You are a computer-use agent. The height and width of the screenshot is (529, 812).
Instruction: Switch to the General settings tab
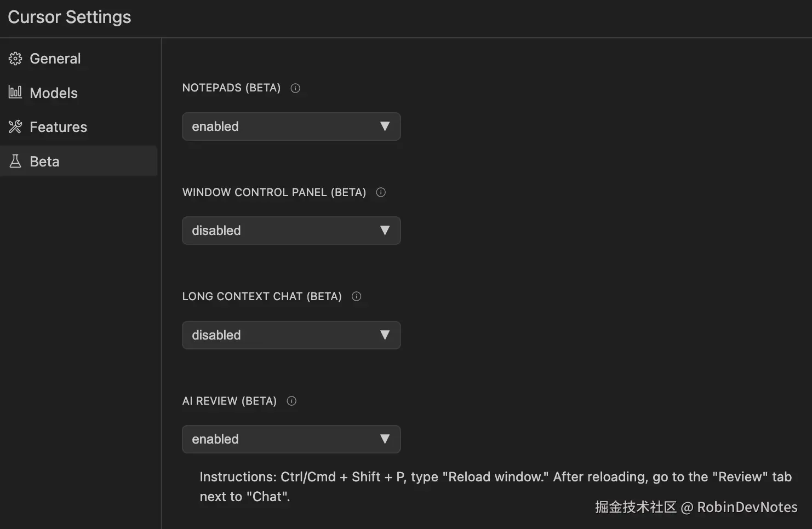tap(78, 59)
